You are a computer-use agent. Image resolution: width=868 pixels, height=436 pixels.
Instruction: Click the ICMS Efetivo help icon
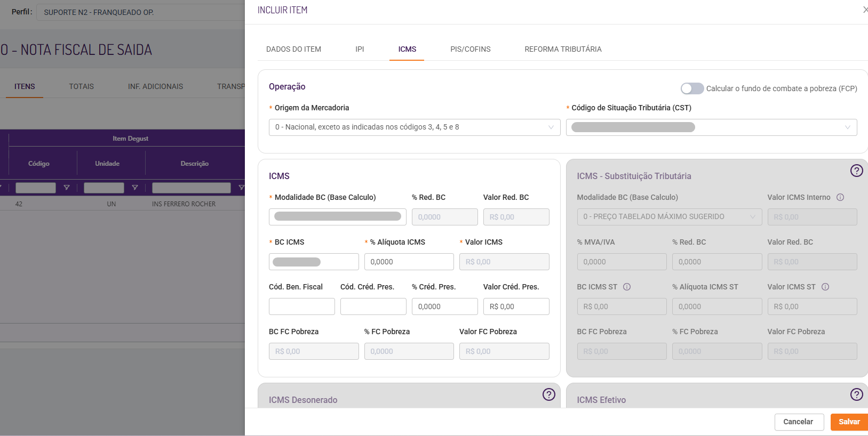pos(856,394)
